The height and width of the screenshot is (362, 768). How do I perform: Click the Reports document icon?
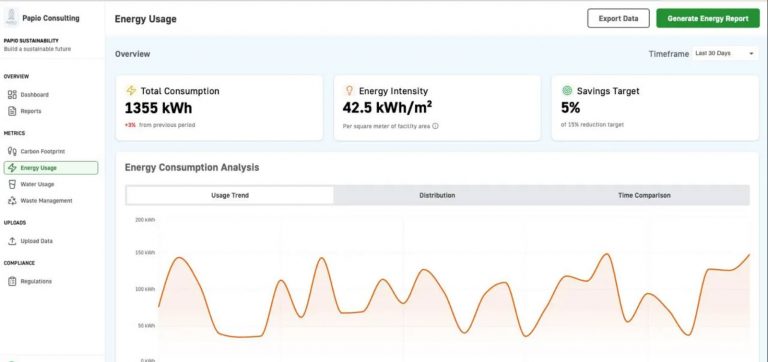(x=12, y=111)
